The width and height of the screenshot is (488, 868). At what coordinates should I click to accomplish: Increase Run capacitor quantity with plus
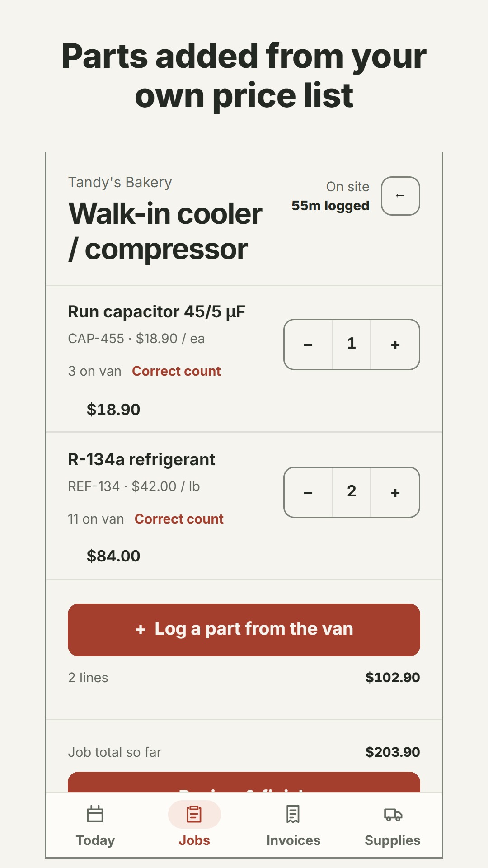tap(395, 344)
